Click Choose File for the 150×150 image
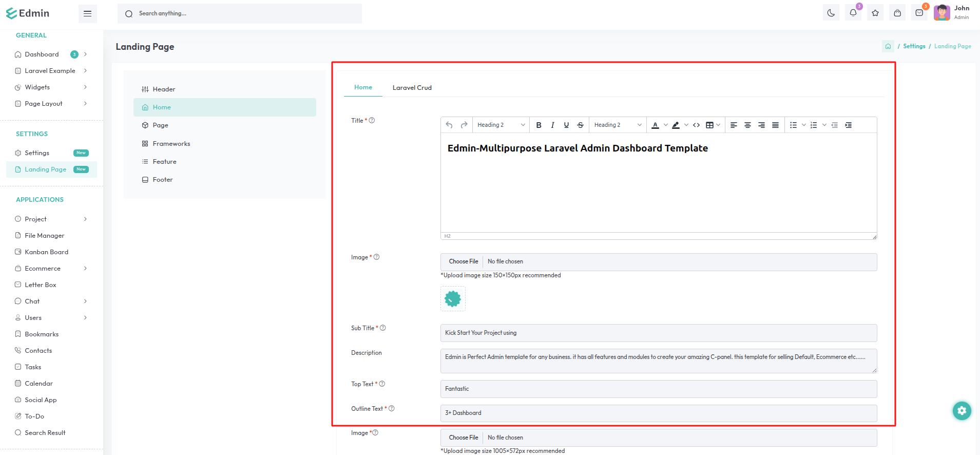Image resolution: width=980 pixels, height=455 pixels. [463, 261]
